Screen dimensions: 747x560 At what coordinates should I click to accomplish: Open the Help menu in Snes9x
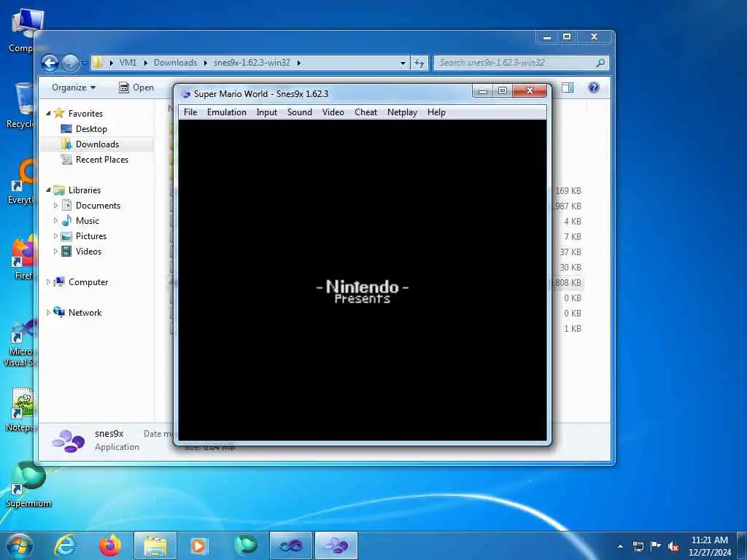pyautogui.click(x=436, y=112)
